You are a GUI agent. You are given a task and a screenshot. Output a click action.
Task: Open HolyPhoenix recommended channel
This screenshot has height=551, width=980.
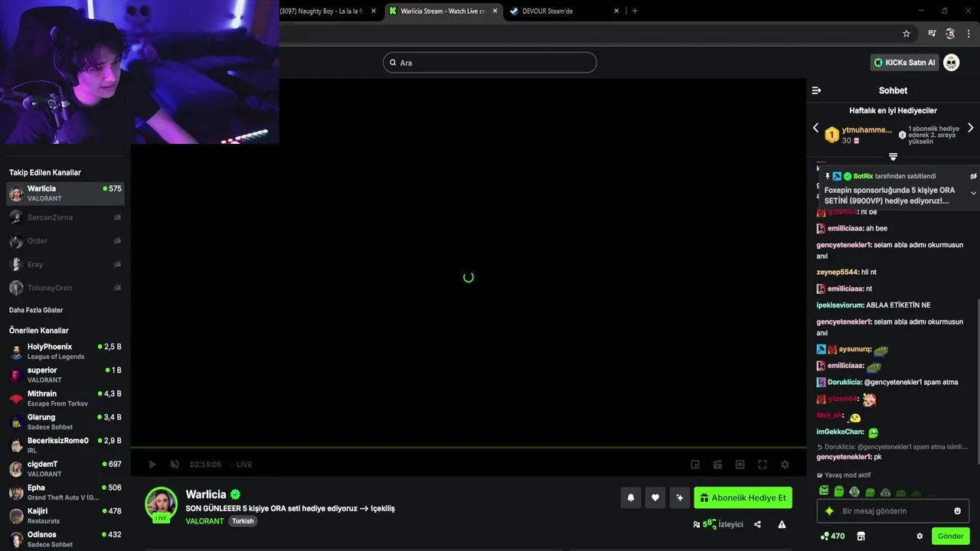65,351
